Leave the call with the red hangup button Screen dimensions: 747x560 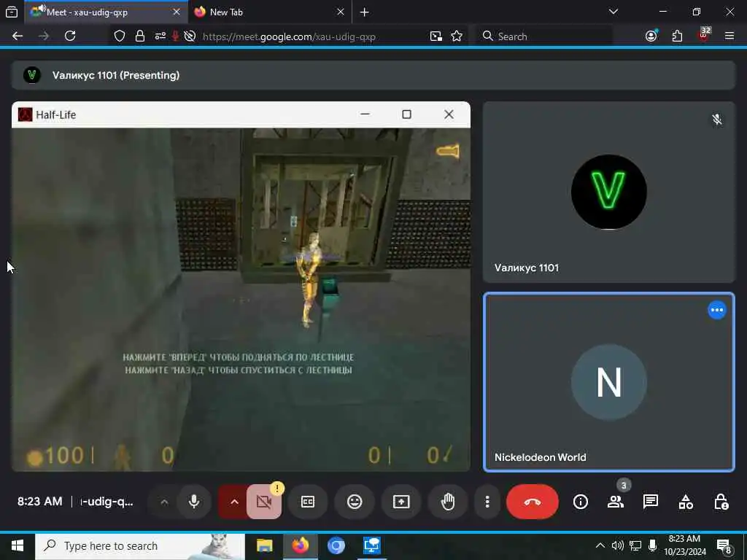pyautogui.click(x=532, y=502)
